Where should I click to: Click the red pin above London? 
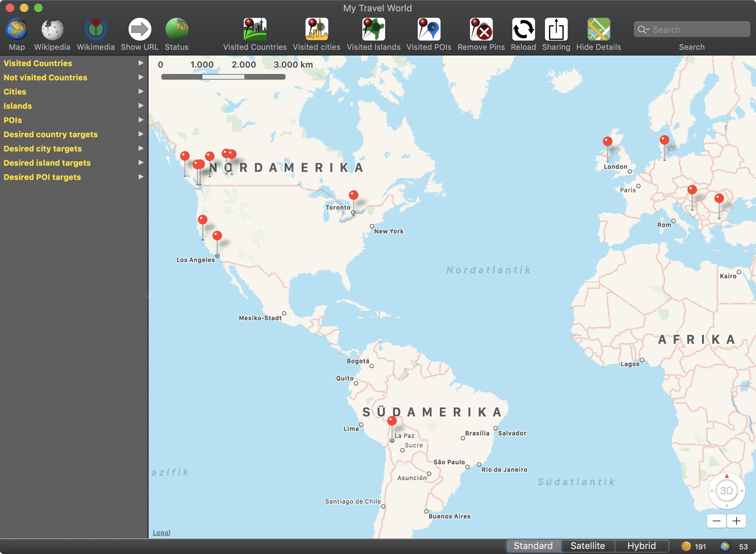[607, 141]
